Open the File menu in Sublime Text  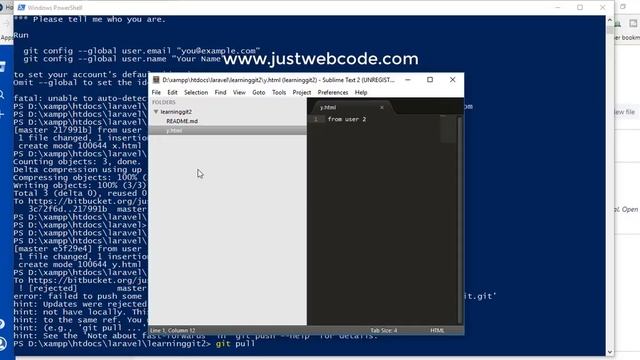[156, 93]
